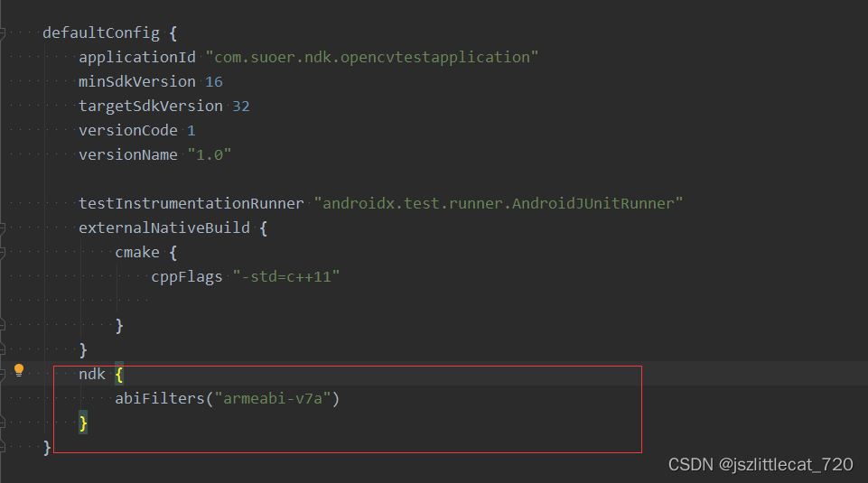Screen dimensions: 868x483
Task: Click the com.suoer.ndk.opencvtestapplication package string
Action: 371,57
